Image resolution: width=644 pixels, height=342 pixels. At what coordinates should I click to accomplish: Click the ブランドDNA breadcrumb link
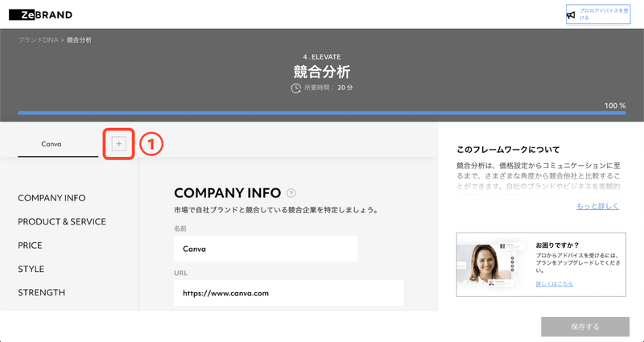click(x=38, y=40)
